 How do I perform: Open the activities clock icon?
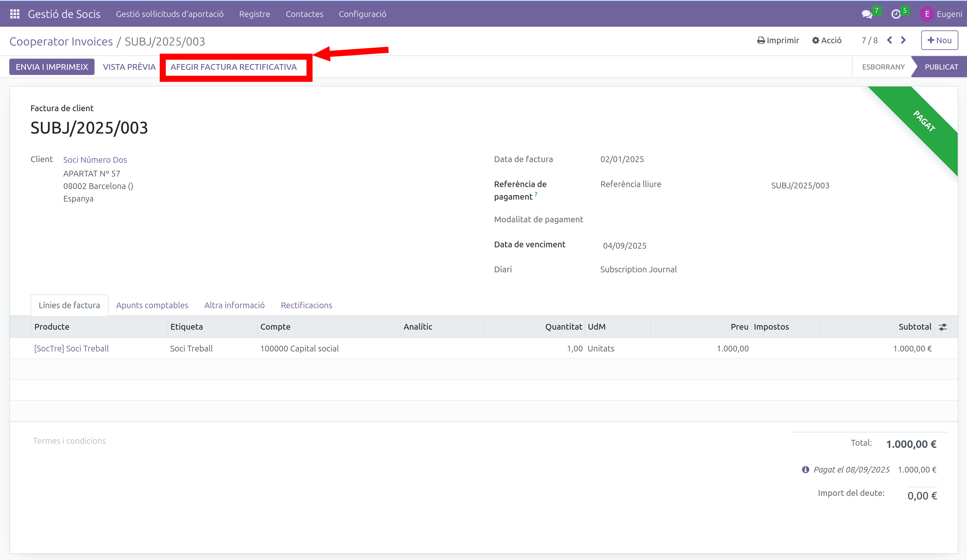[896, 14]
